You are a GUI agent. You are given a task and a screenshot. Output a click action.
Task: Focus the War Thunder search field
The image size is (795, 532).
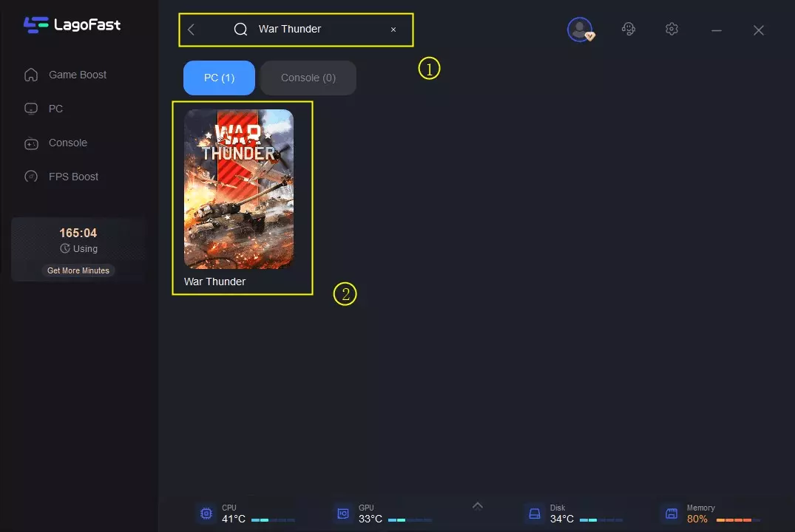click(x=296, y=30)
